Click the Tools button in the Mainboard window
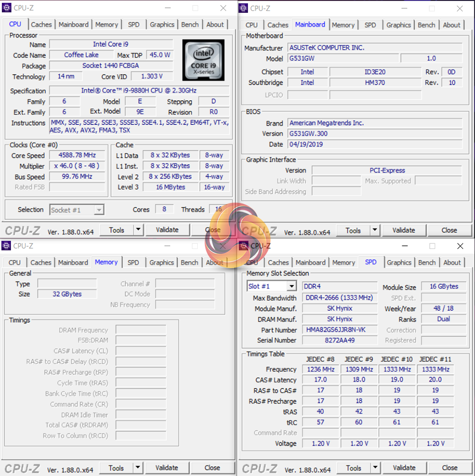475x476 pixels. click(353, 231)
